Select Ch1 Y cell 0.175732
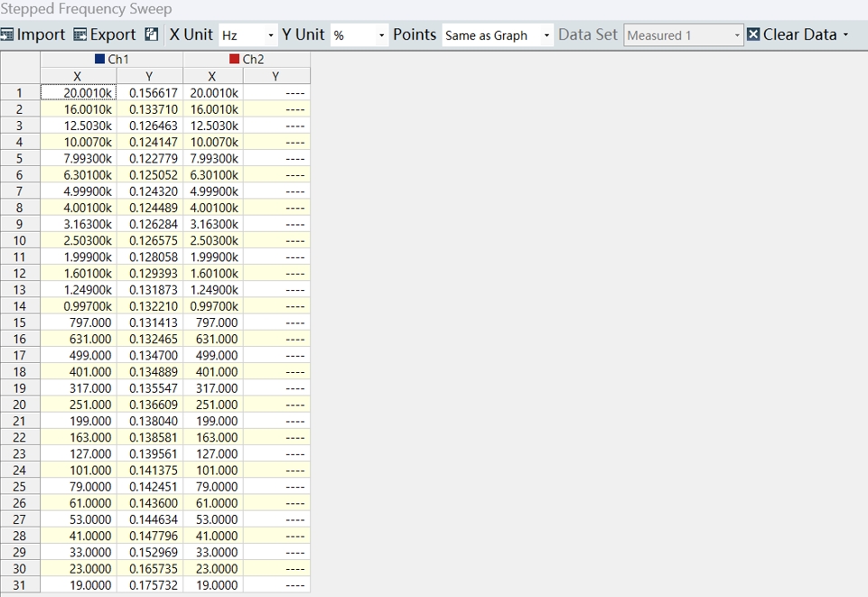868x597 pixels. [x=150, y=585]
